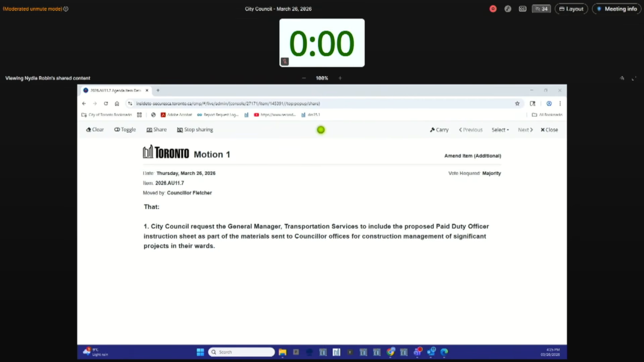
Task: Open the browser side panel icon
Action: coord(533,104)
